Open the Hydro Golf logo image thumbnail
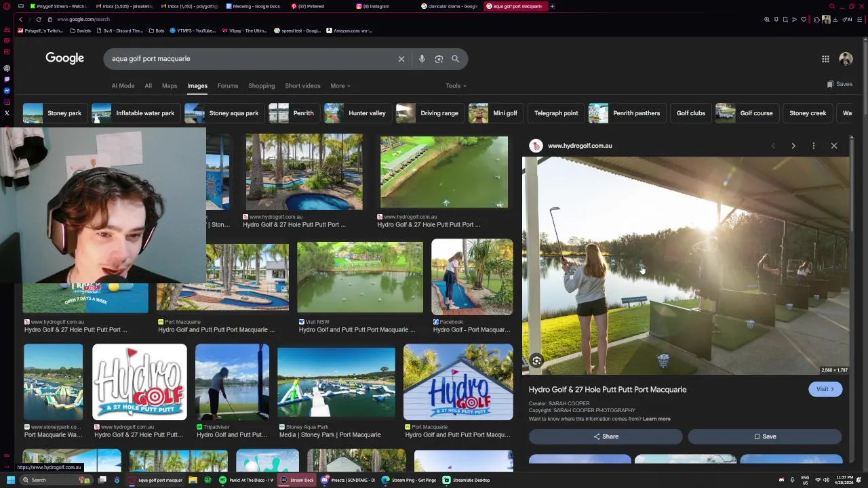Screen dimensions: 868x488 140,382
